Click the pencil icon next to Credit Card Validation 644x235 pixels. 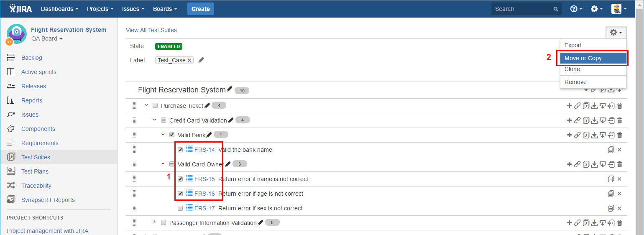231,120
